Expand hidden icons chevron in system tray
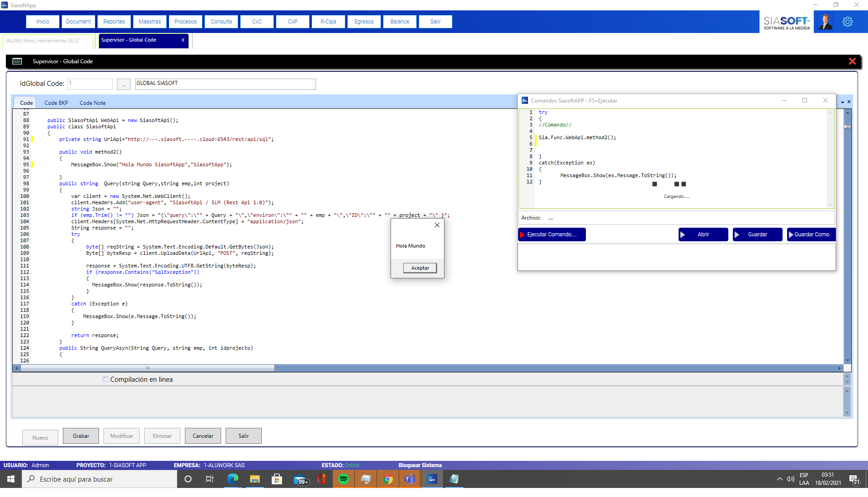 (779, 479)
